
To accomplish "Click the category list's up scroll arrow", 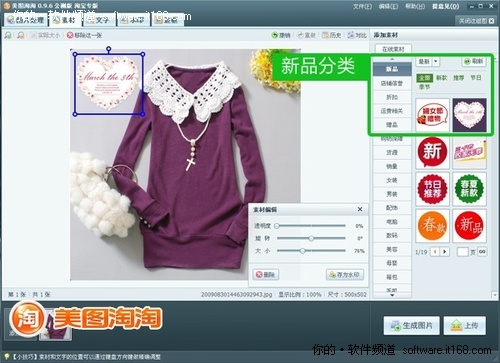I will [392, 59].
